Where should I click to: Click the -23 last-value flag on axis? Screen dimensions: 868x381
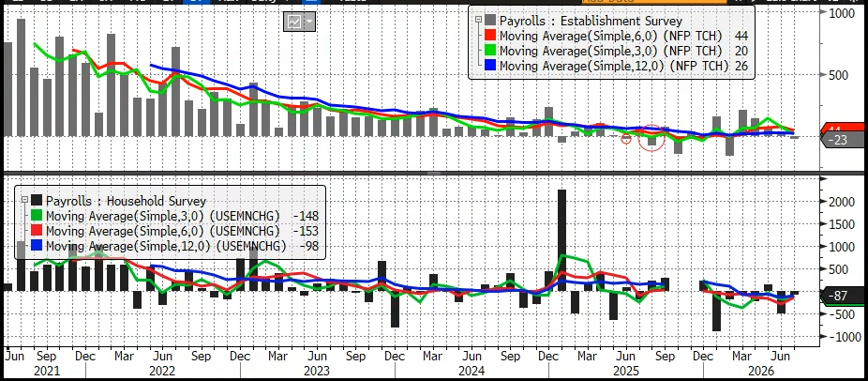click(x=840, y=141)
